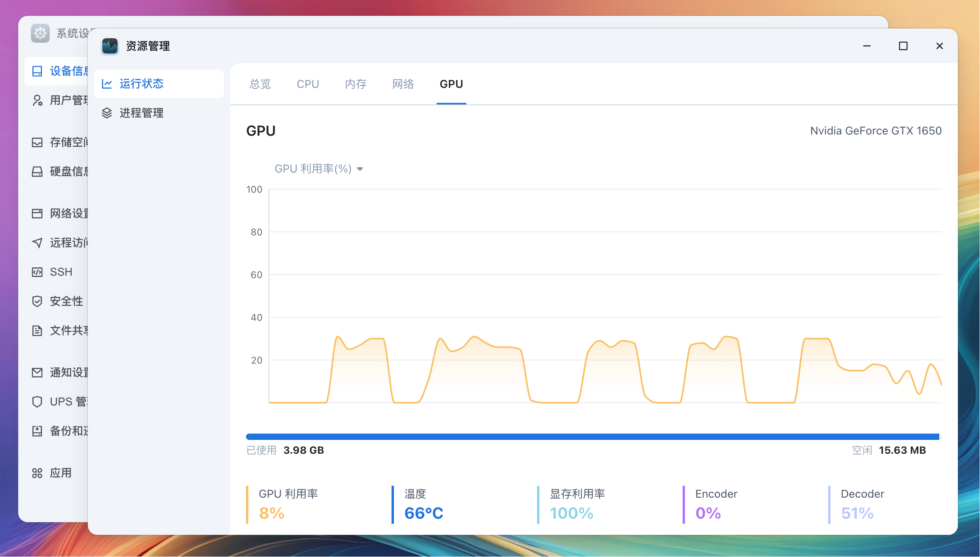Switch to the 内存 tab
The image size is (980, 557).
click(356, 84)
